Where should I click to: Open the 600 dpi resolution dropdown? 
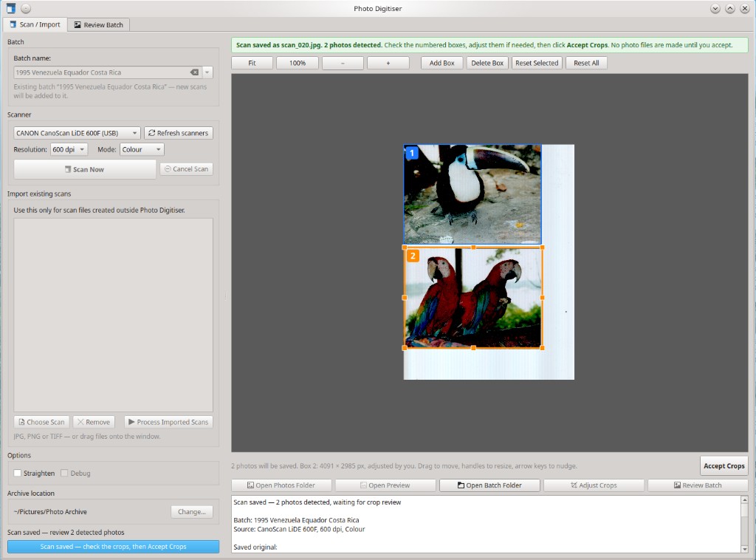pyautogui.click(x=69, y=149)
